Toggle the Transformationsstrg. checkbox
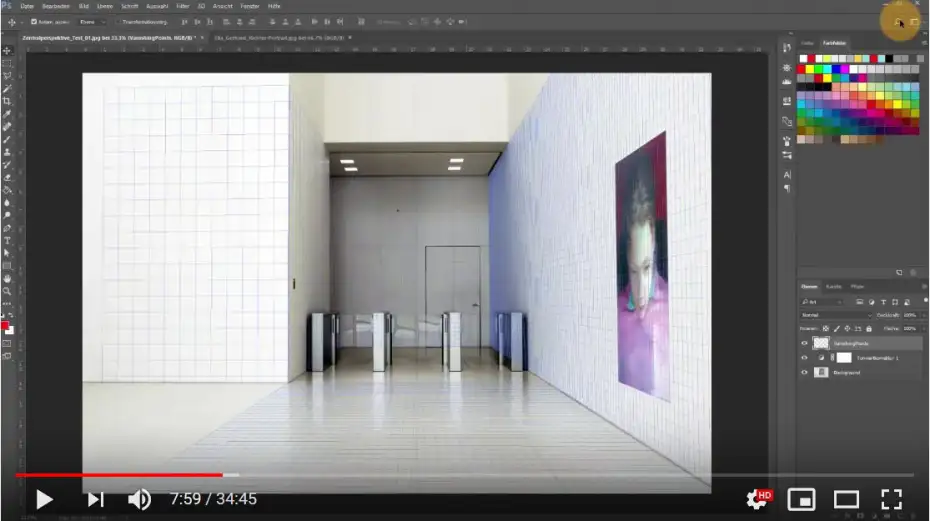 tap(118, 22)
